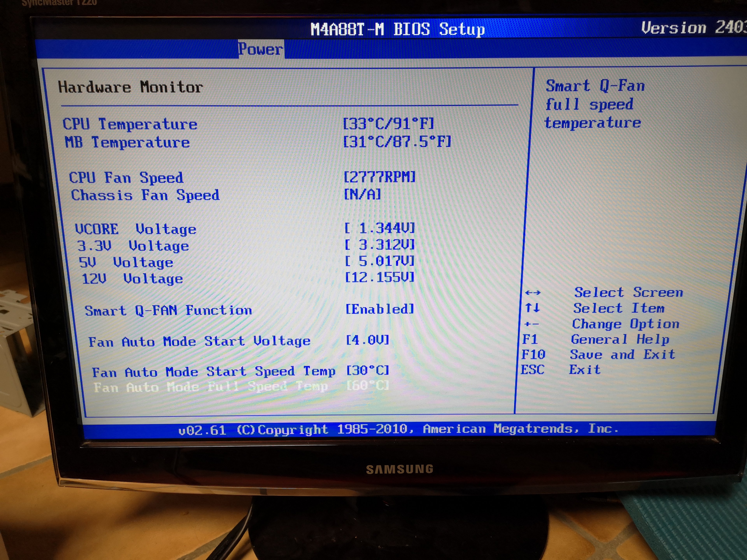Click the plus-minus Change Option icon
The height and width of the screenshot is (560, 747).
coord(531,324)
